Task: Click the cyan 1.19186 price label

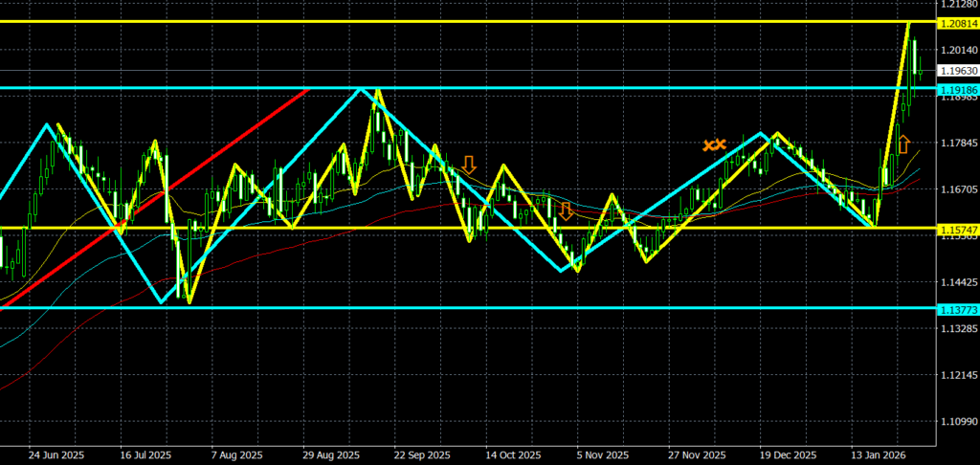Action: click(957, 88)
